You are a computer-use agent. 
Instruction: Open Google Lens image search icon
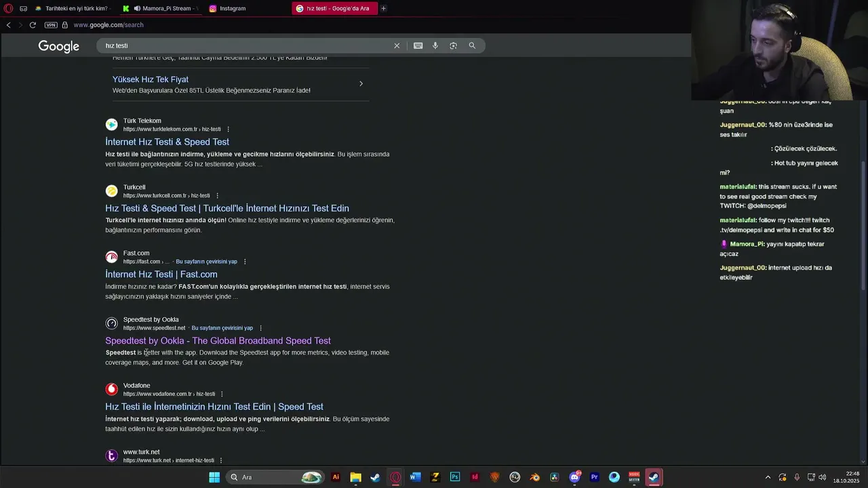(453, 45)
